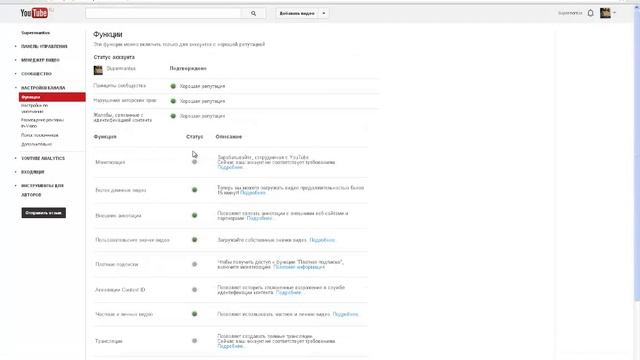Viewport: 640px width, 360px height.
Task: Click the username text beside the bell
Action: [x=570, y=13]
